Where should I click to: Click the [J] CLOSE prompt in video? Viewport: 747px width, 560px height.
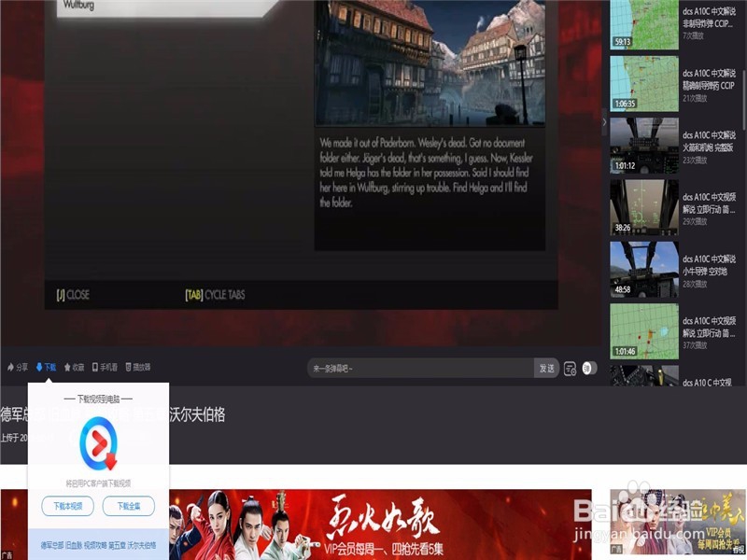73,295
